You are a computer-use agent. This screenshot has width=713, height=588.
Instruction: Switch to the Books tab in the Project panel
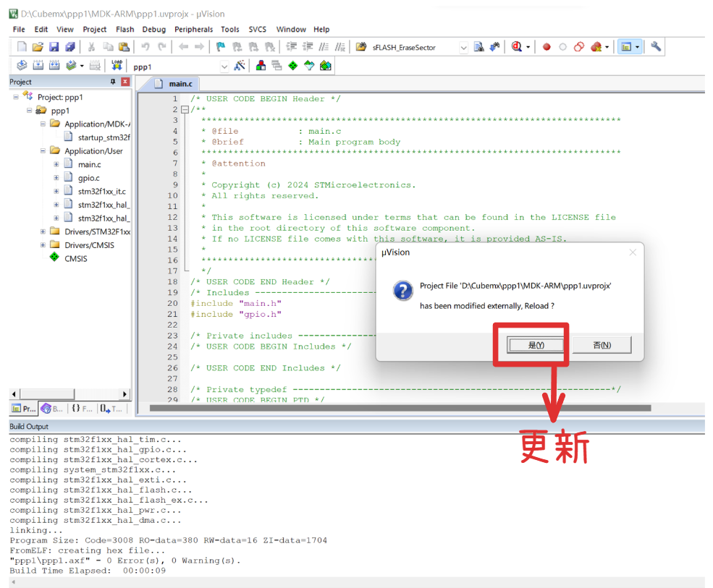point(52,409)
